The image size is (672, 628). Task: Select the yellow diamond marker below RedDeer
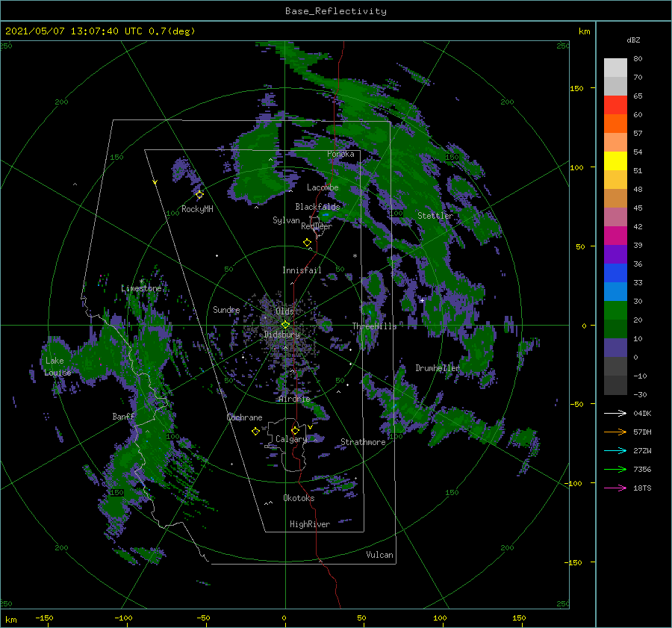307,243
